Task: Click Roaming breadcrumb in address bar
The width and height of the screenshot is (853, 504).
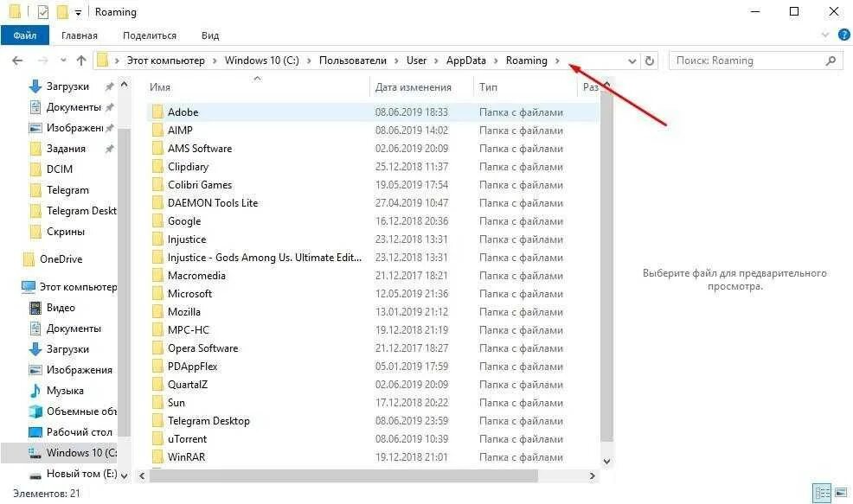Action: click(x=527, y=61)
